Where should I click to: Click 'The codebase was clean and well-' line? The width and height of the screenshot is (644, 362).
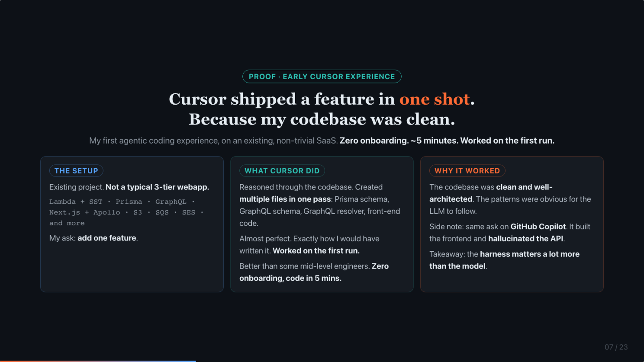(x=491, y=187)
